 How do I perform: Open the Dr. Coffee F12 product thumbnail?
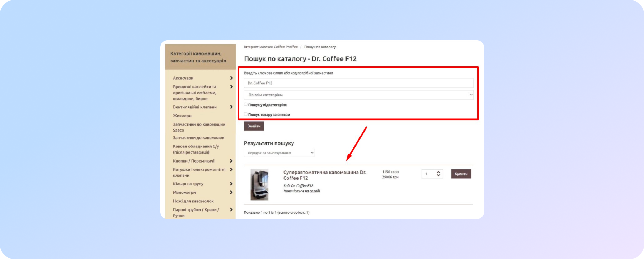pyautogui.click(x=259, y=185)
